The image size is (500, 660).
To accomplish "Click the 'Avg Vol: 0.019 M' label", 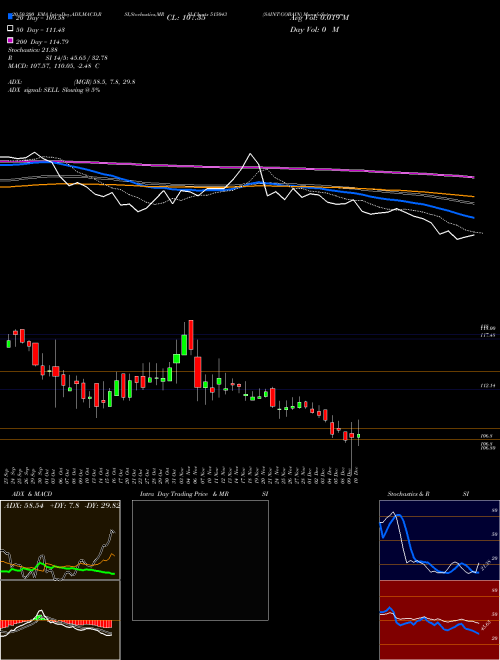I will coord(319,18).
